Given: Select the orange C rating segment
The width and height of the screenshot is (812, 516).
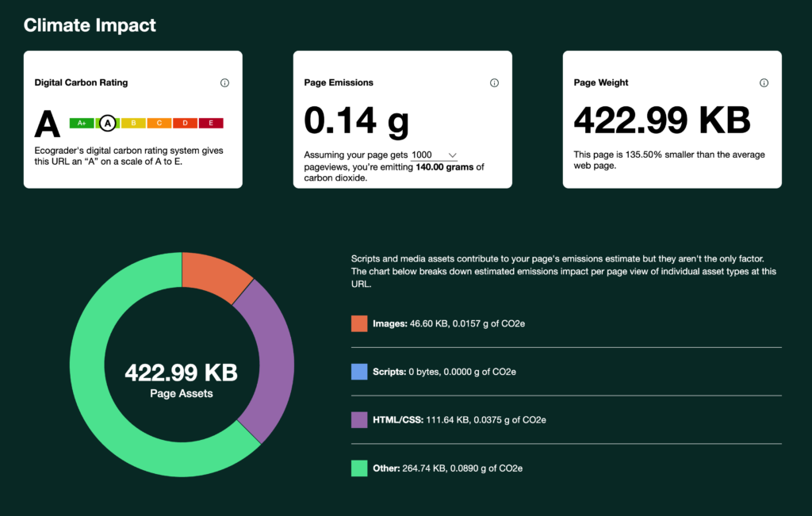Looking at the screenshot, I should 159,123.
